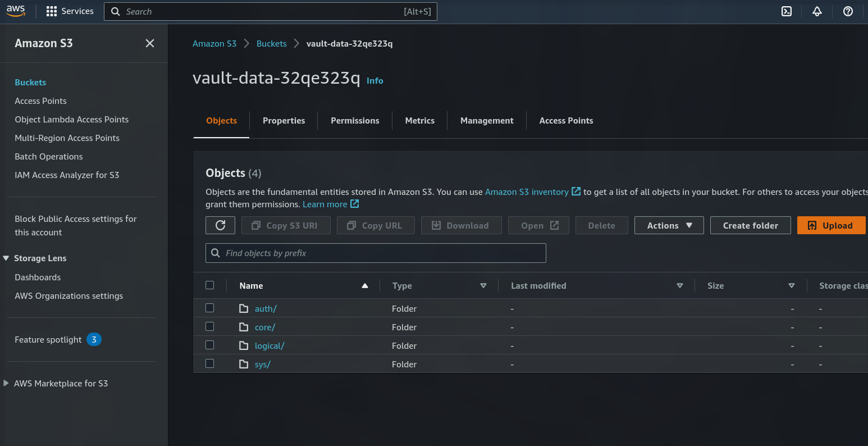This screenshot has width=868, height=446.
Task: Switch to the Properties tab
Action: click(x=284, y=121)
